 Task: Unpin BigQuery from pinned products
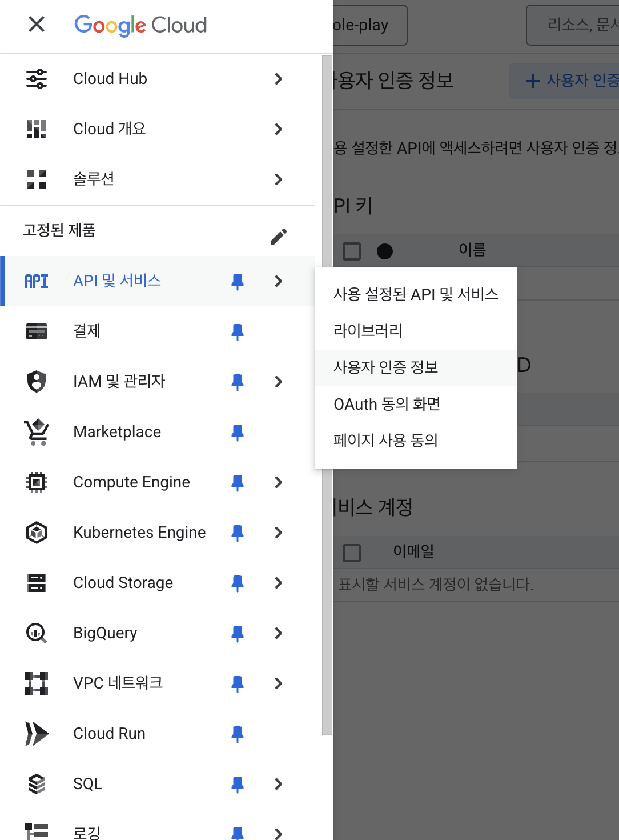point(238,633)
